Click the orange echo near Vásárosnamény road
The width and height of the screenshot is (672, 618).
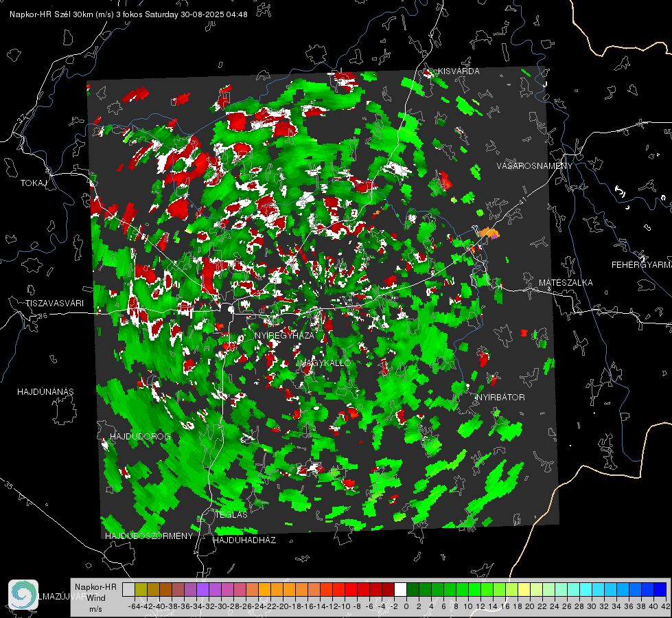click(489, 233)
